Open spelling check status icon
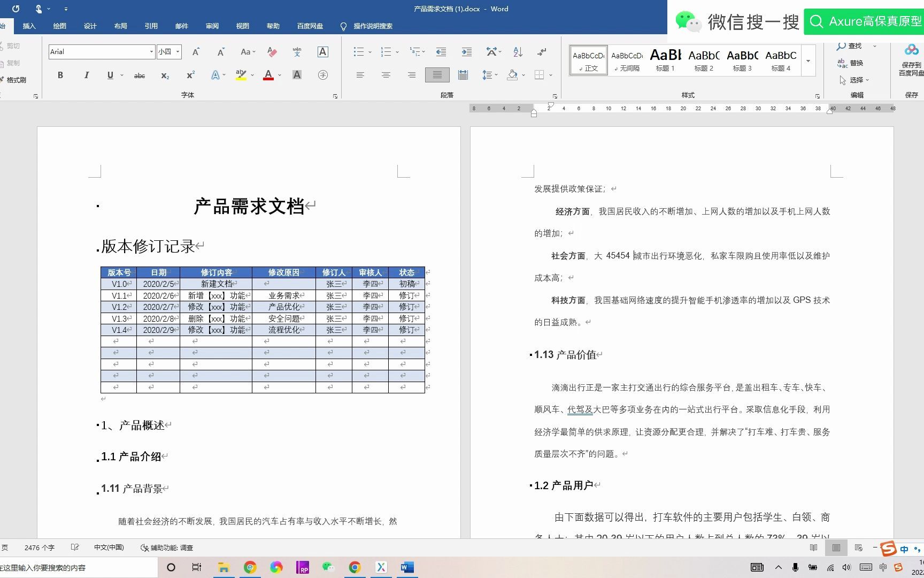This screenshot has width=924, height=578. click(x=75, y=547)
